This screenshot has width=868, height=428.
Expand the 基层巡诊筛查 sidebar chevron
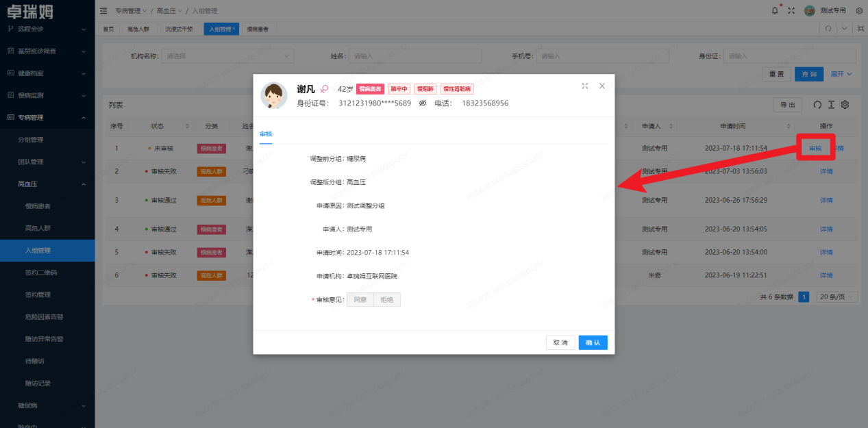(x=84, y=51)
